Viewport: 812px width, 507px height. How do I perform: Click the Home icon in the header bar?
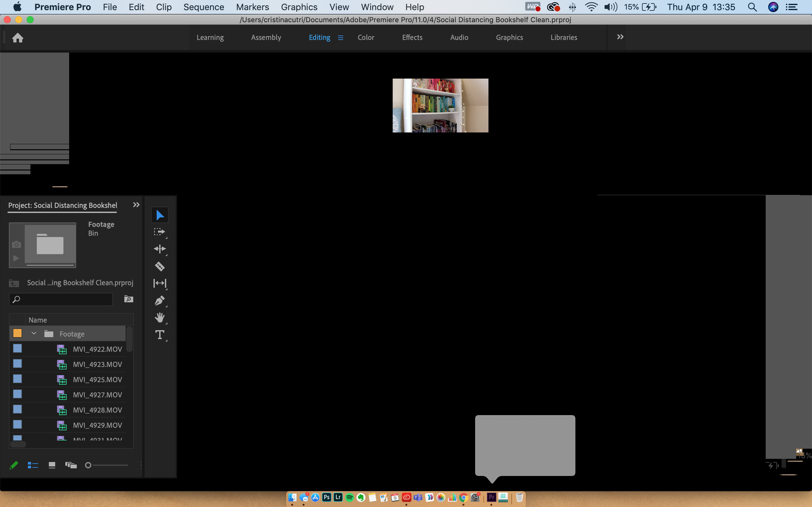pos(18,38)
